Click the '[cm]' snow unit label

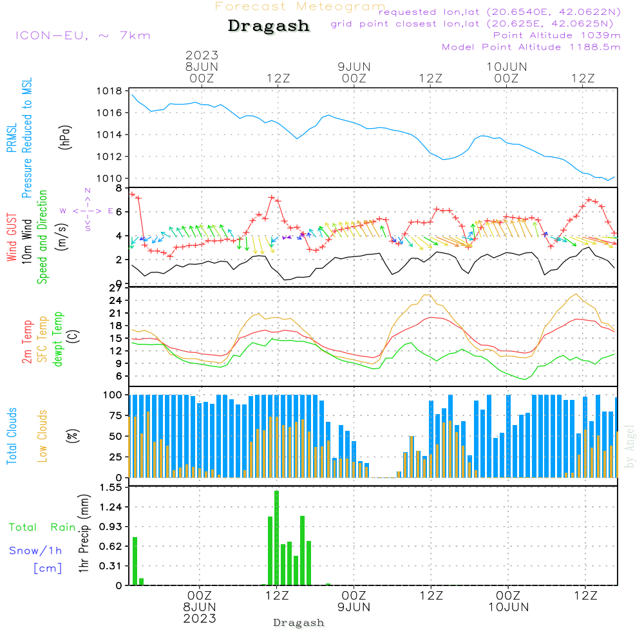coord(48,569)
